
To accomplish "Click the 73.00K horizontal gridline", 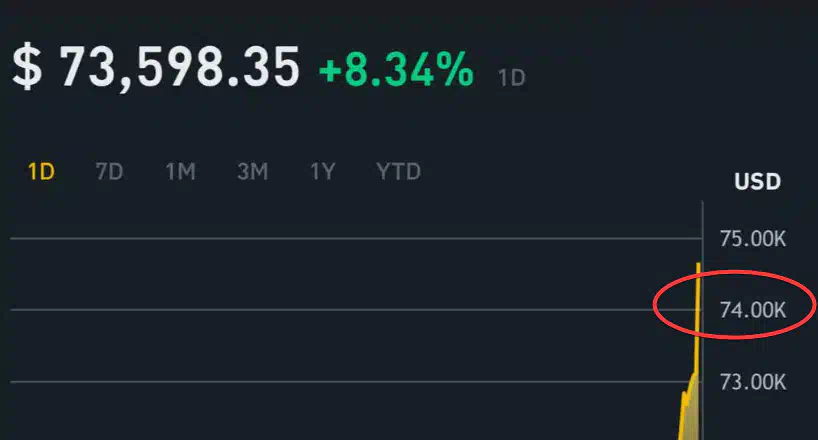I will [356, 382].
